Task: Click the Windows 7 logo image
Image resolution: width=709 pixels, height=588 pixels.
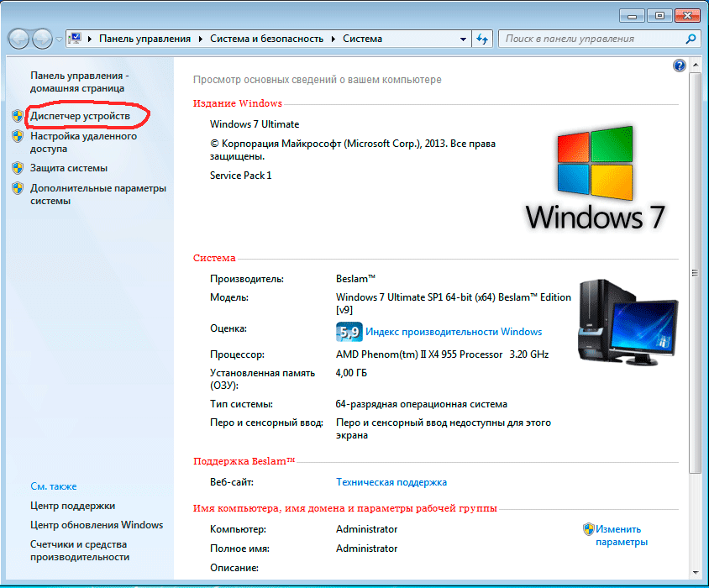Action: coord(595,178)
